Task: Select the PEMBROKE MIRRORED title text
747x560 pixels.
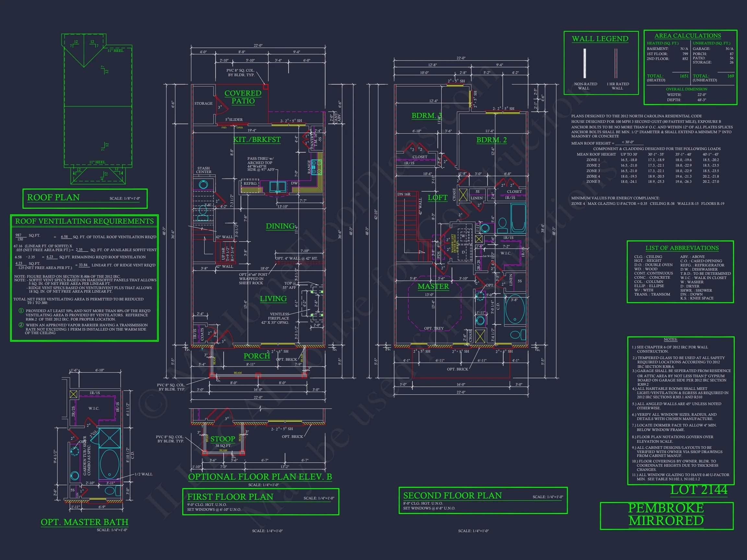Action: tap(666, 514)
